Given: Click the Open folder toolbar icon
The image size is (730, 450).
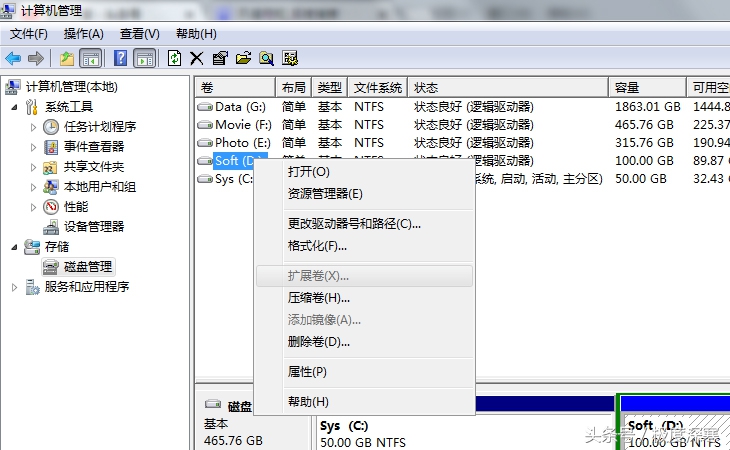Looking at the screenshot, I should click(x=243, y=59).
